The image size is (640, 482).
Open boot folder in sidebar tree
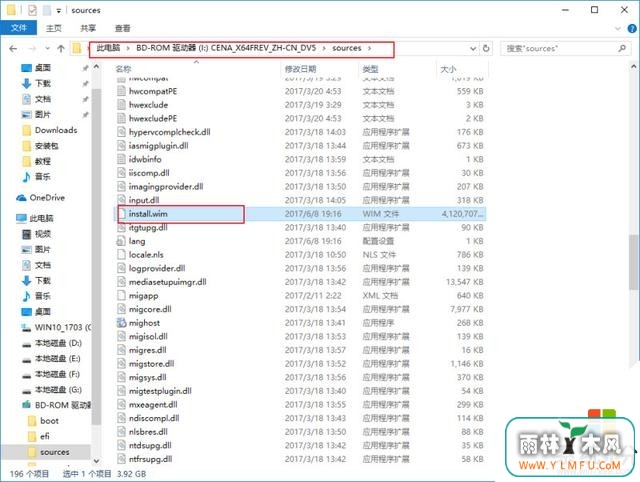pos(49,420)
